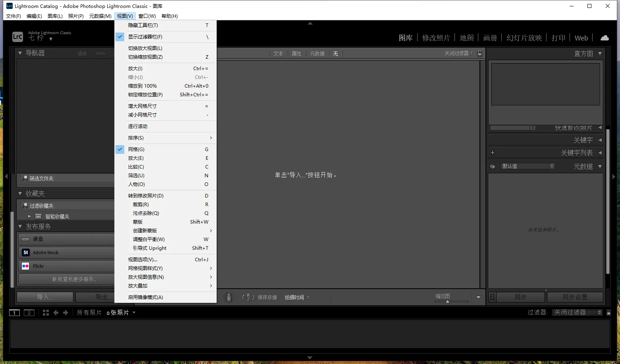Click the 导入... button
The width and height of the screenshot is (620, 364).
pyautogui.click(x=45, y=297)
